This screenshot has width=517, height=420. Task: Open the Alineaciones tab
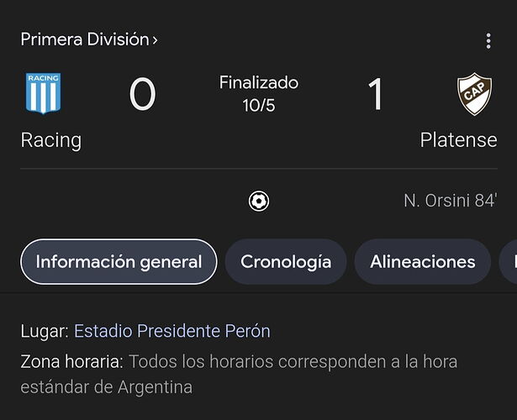click(423, 262)
